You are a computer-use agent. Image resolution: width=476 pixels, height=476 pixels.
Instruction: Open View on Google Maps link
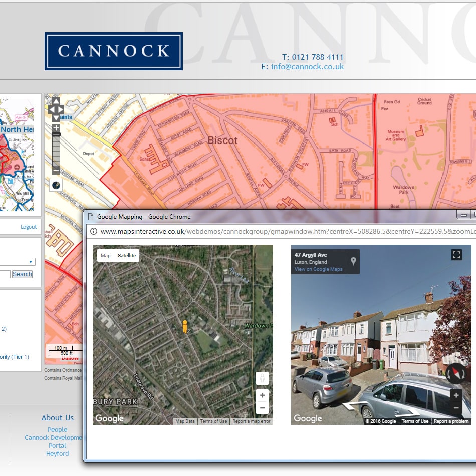[x=318, y=269]
